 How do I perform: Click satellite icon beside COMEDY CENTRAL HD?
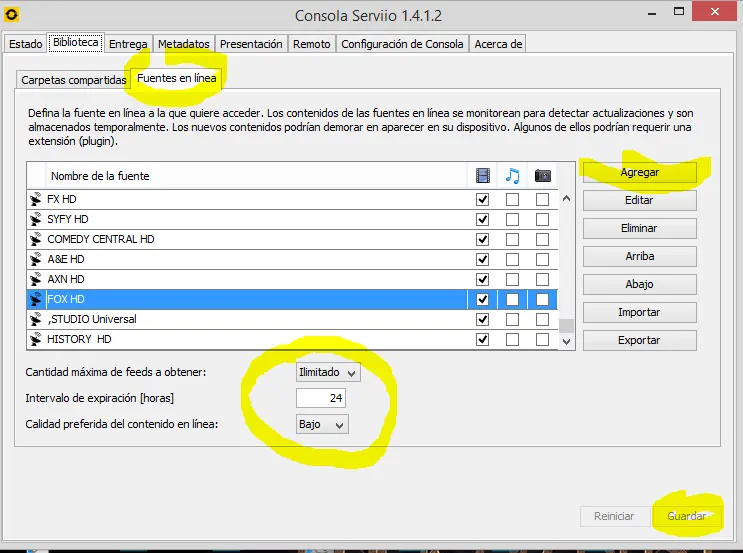[x=36, y=239]
